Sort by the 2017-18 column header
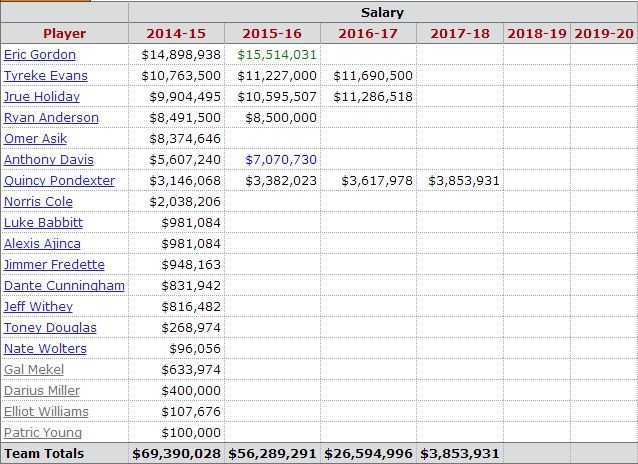638x464 pixels. tap(460, 33)
